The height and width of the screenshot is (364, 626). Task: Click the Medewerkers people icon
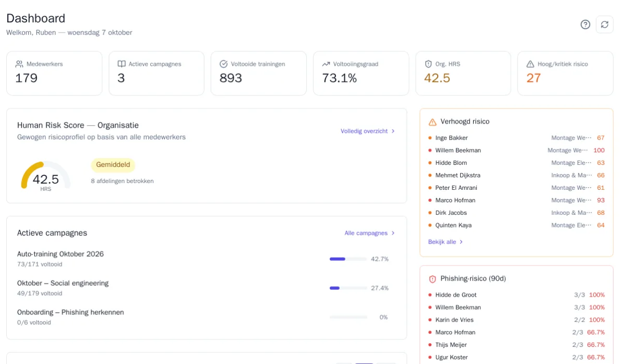pos(19,64)
